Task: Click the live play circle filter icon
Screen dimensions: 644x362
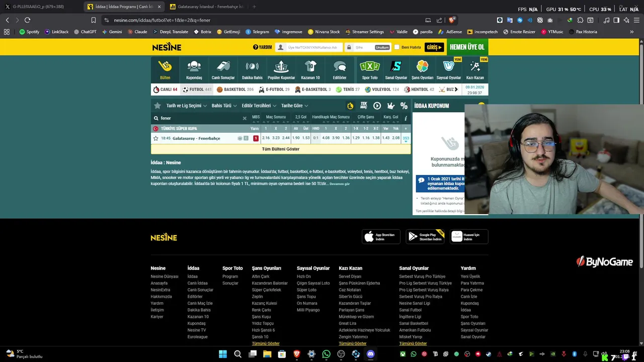Action: (x=377, y=106)
